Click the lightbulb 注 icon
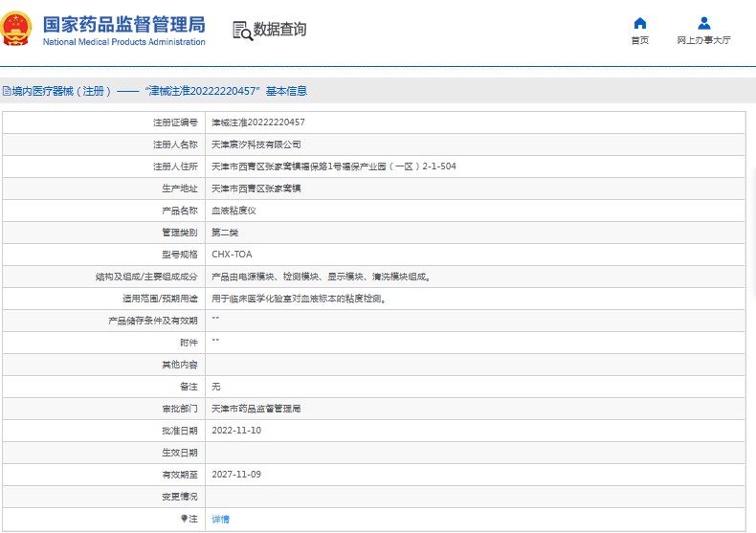 [x=184, y=519]
